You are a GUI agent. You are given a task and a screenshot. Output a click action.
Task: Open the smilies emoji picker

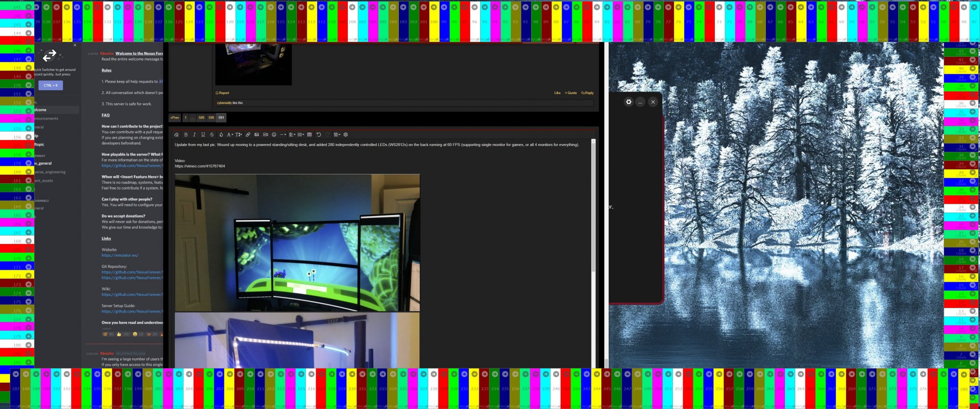[x=274, y=135]
